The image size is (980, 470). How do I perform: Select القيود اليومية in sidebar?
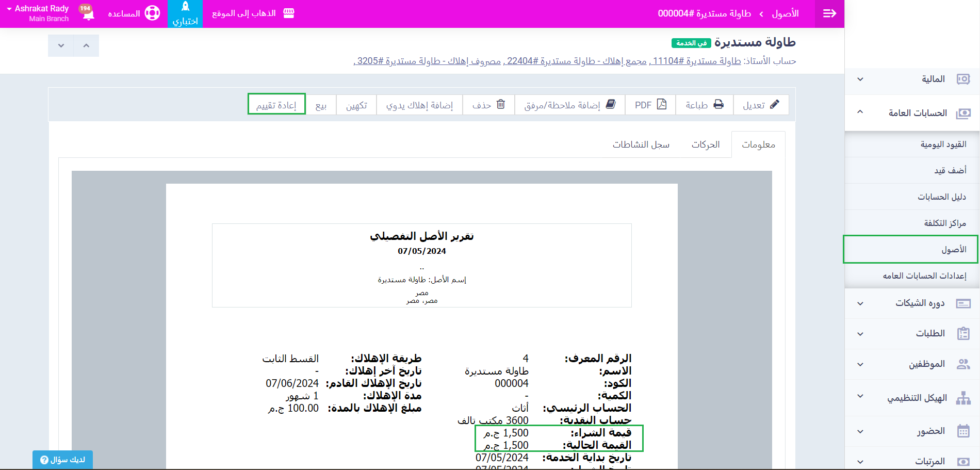943,144
